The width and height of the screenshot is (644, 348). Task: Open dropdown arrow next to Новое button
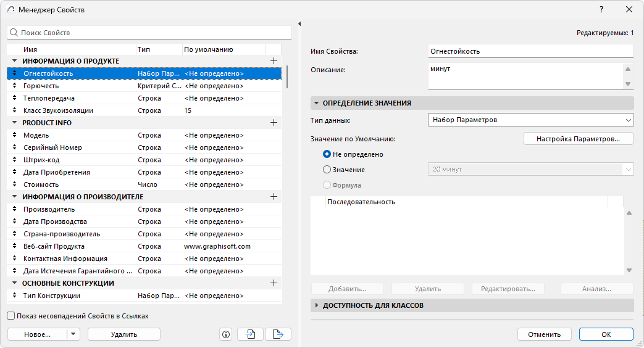[73, 334]
